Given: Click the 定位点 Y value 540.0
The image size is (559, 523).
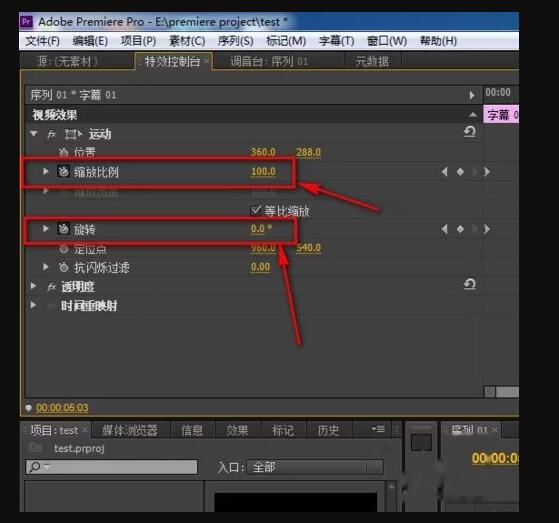Looking at the screenshot, I should [x=308, y=248].
